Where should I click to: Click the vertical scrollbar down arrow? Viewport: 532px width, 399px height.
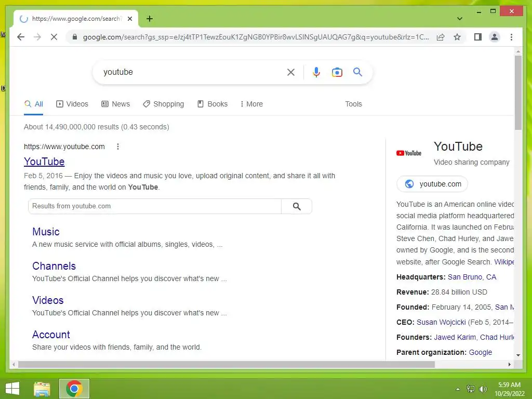point(518,355)
